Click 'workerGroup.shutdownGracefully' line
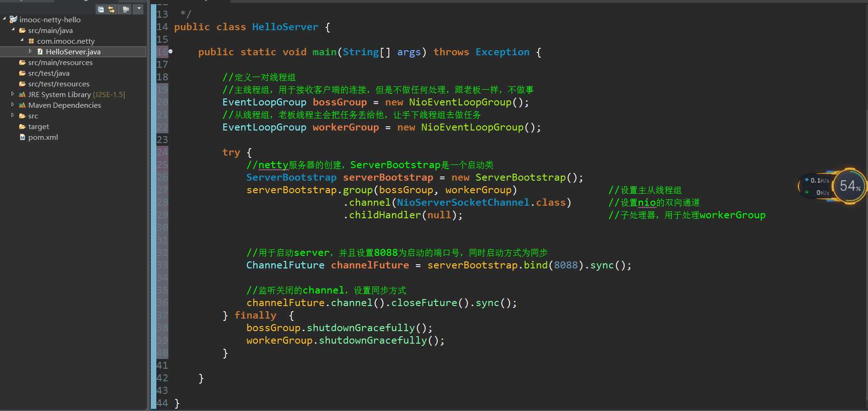 pyautogui.click(x=345, y=340)
